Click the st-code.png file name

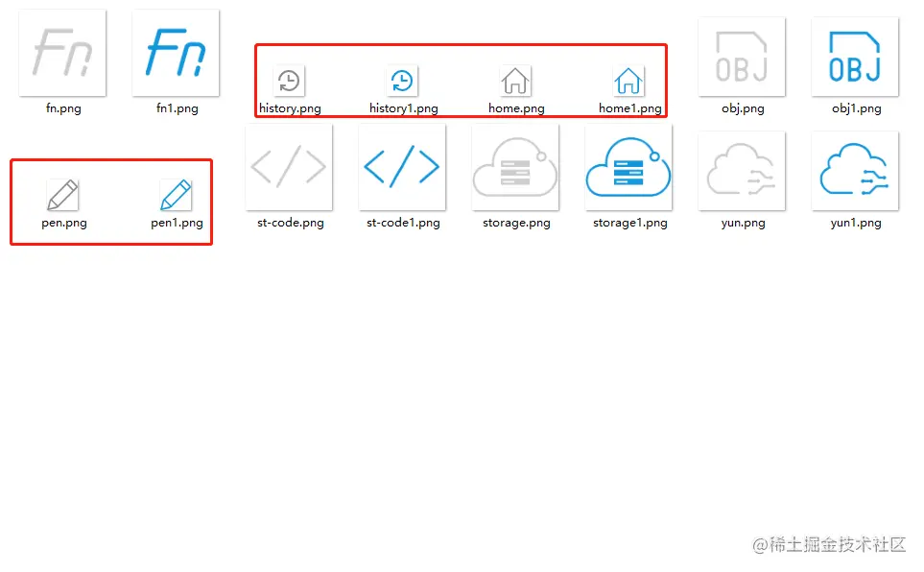(x=290, y=223)
